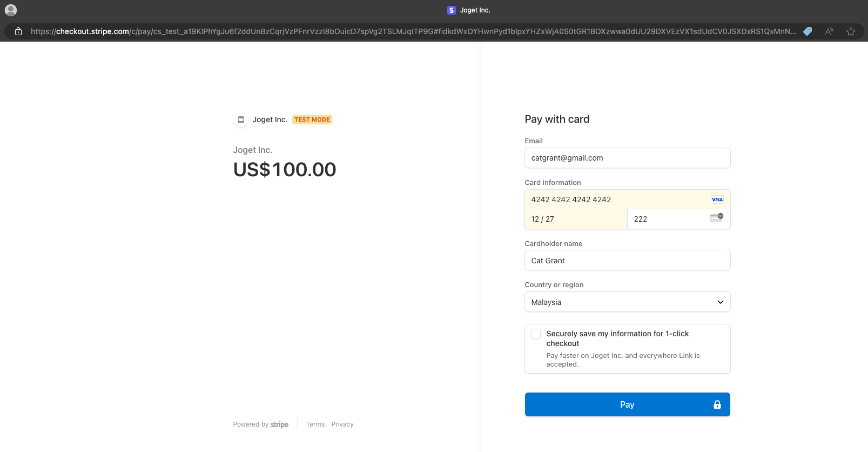Open the Terms link
Image resolution: width=868 pixels, height=452 pixels.
[315, 424]
